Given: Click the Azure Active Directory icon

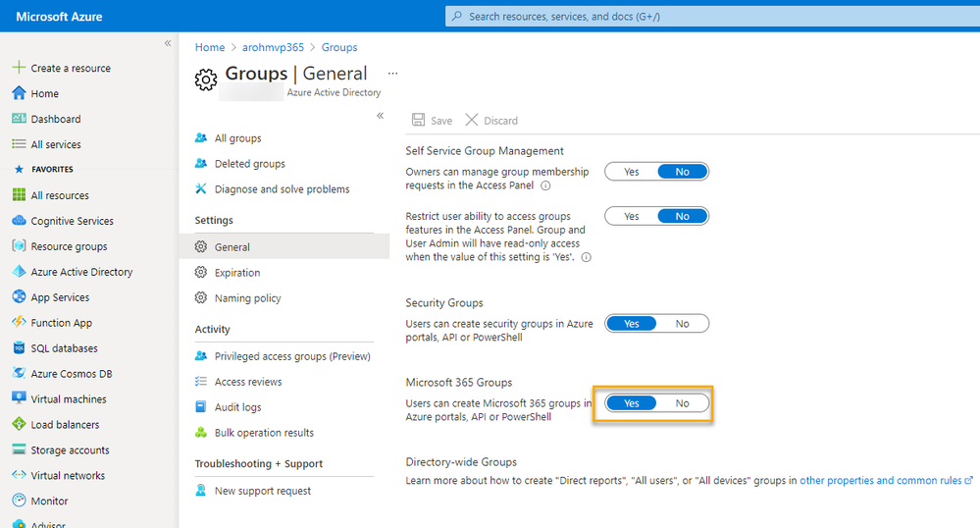Looking at the screenshot, I should (x=19, y=272).
